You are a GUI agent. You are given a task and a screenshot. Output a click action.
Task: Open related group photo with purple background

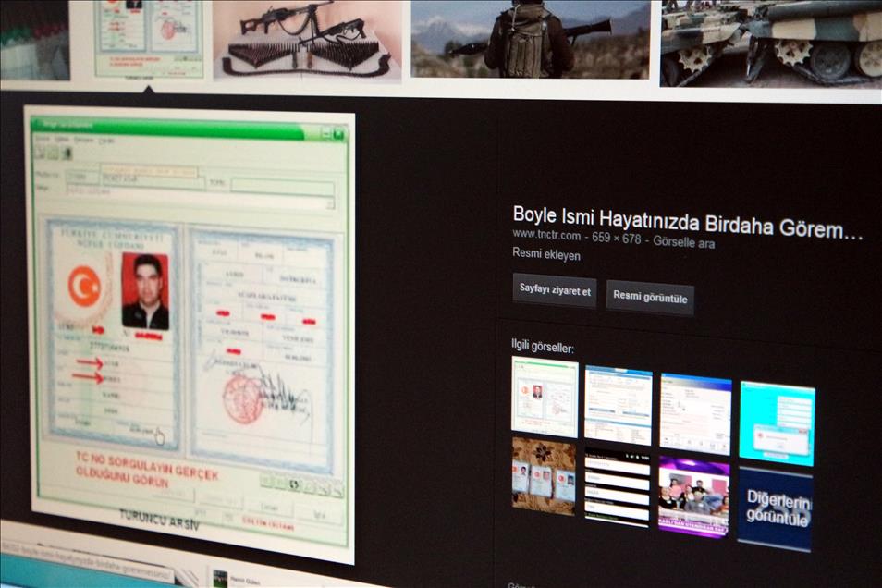click(x=693, y=496)
